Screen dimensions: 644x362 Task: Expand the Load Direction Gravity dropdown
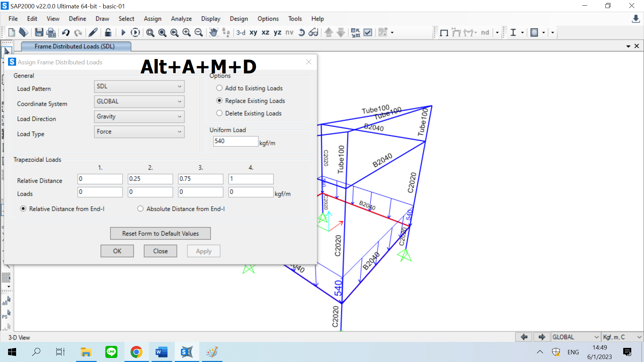tap(139, 117)
